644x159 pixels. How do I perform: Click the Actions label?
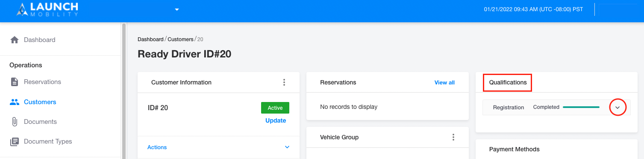click(x=157, y=147)
